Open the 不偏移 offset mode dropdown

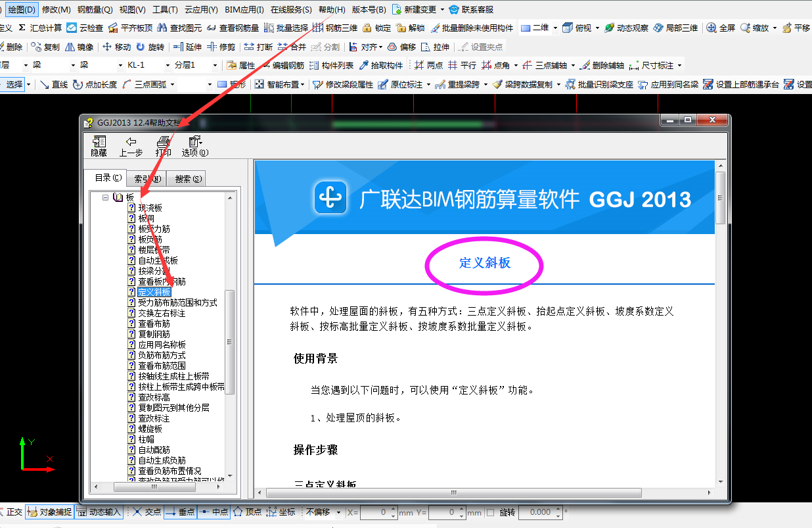338,512
